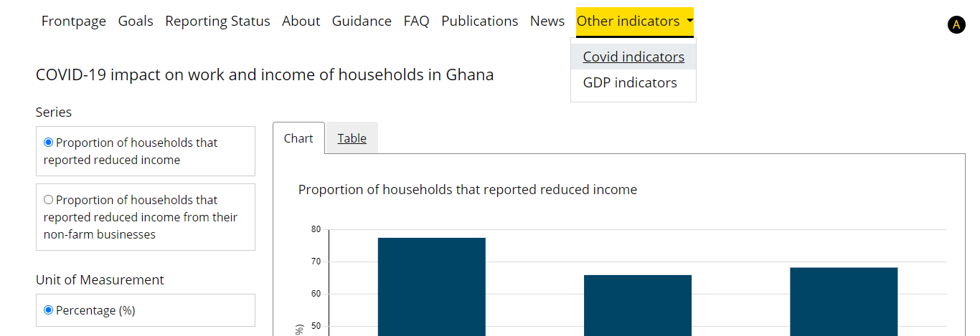Viewport: 980px width, 336px height.
Task: Collapse the Other indicators dropdown
Action: 634,21
